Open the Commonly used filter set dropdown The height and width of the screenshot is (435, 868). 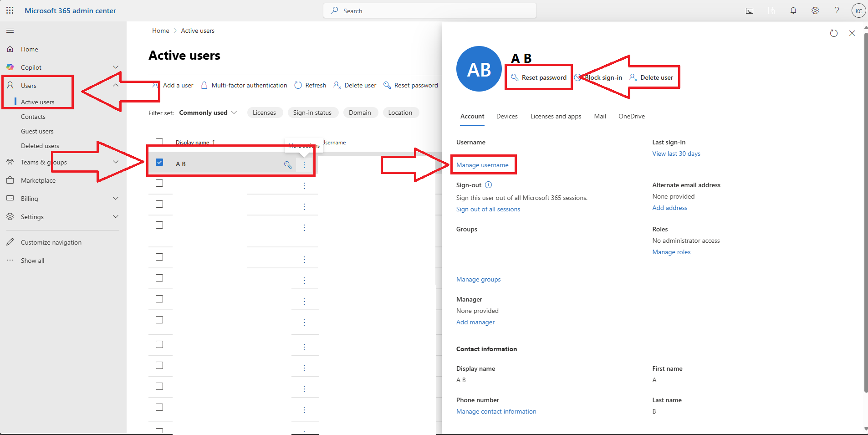pos(208,113)
